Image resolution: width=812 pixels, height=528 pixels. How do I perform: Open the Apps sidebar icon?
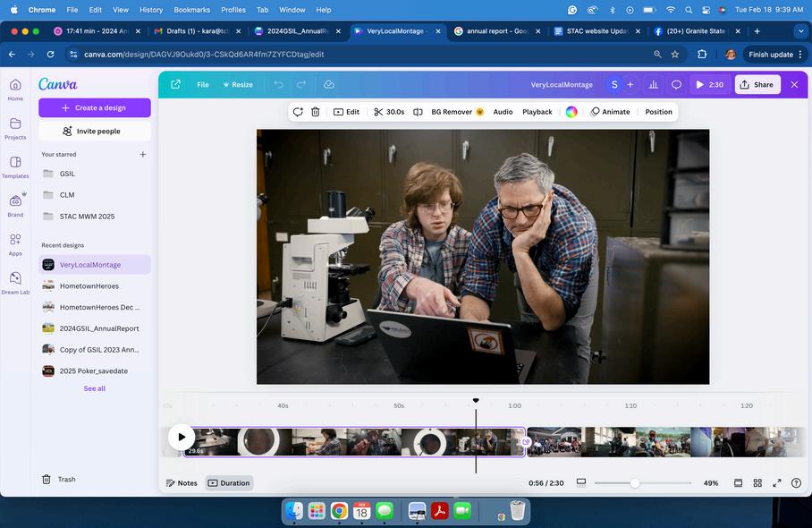[x=15, y=244]
